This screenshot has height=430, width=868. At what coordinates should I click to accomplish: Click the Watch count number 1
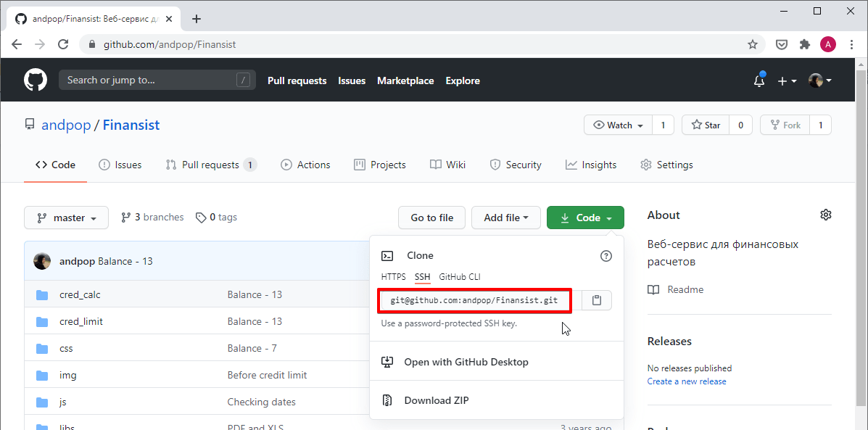click(x=664, y=125)
